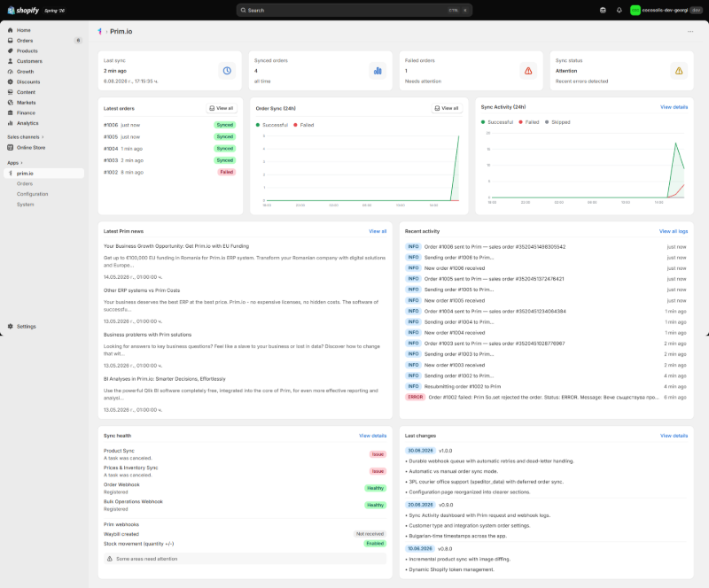709x588 pixels.
Task: Click Resubmitting order #1002 log line
Action: pos(462,387)
